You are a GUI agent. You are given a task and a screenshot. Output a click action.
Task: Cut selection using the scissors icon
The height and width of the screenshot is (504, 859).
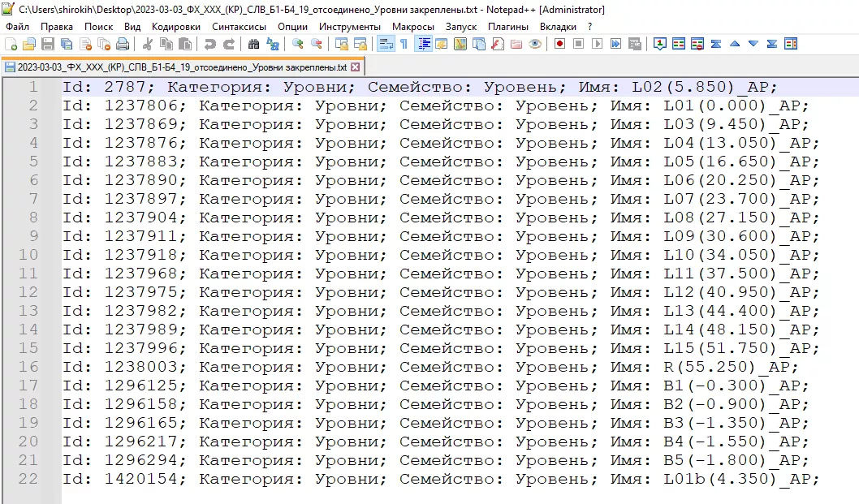click(148, 44)
